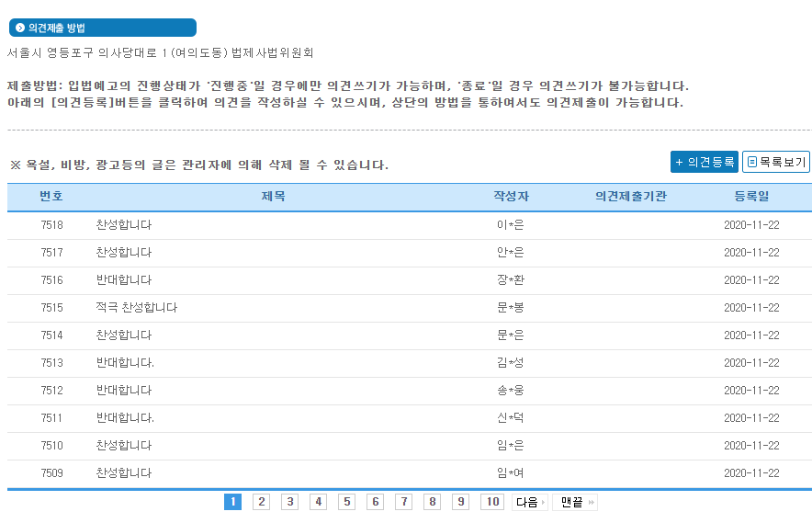Go to page 5
This screenshot has width=812, height=523.
point(346,502)
